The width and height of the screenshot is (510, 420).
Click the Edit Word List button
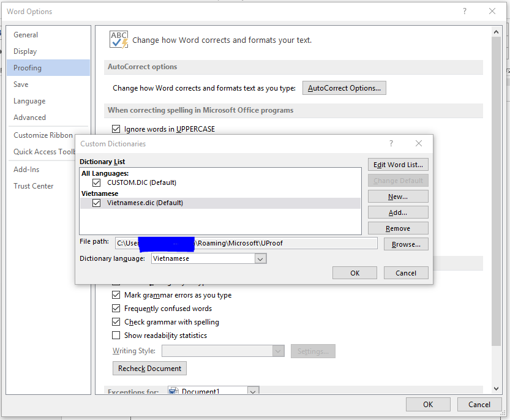click(398, 165)
